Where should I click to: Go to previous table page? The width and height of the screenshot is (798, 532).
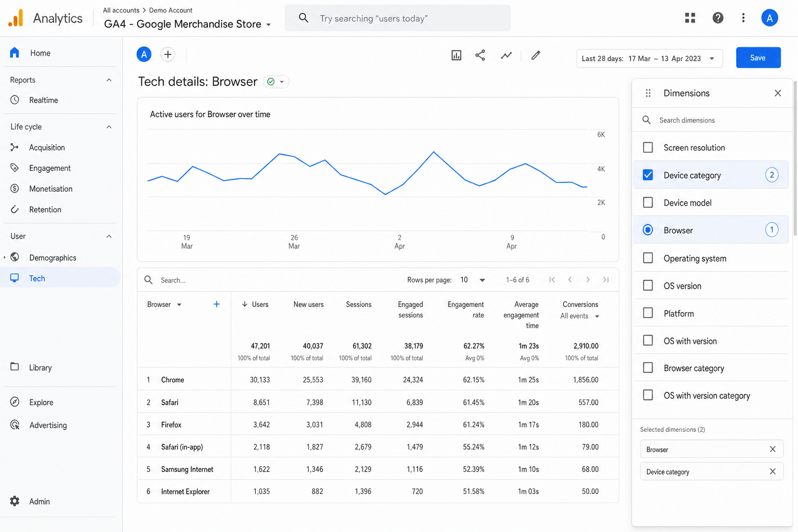pyautogui.click(x=570, y=280)
